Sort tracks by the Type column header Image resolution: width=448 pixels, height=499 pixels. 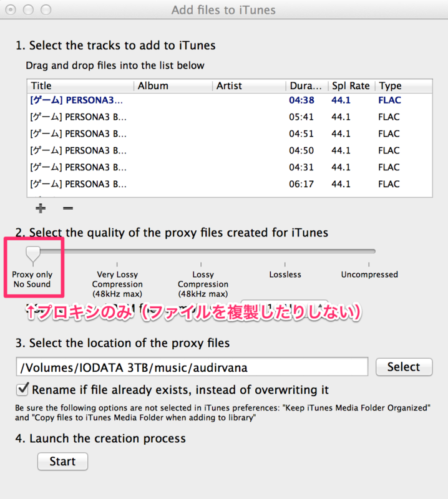(x=404, y=86)
